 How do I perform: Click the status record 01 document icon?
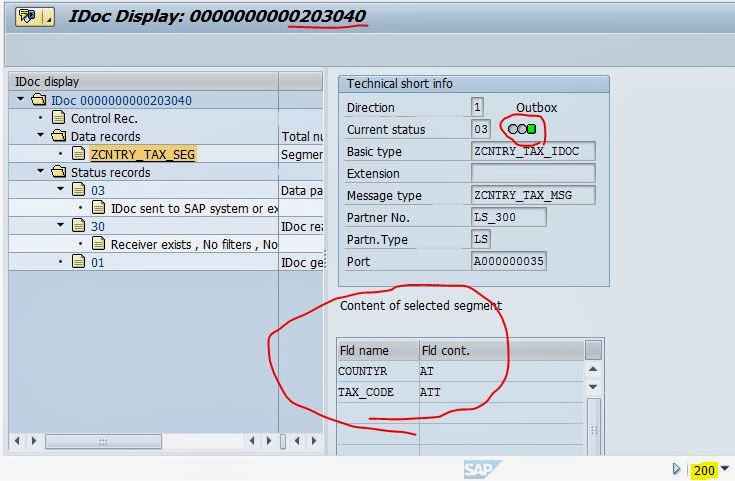click(x=78, y=262)
